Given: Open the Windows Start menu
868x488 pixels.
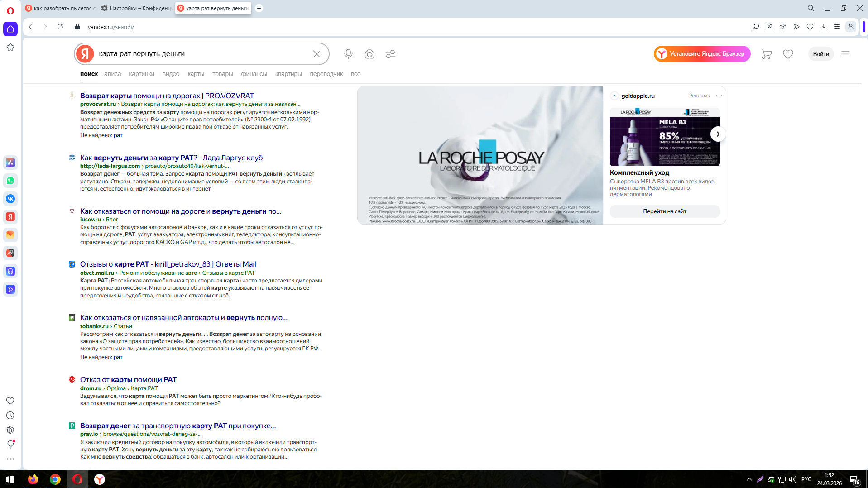Looking at the screenshot, I should point(10,479).
